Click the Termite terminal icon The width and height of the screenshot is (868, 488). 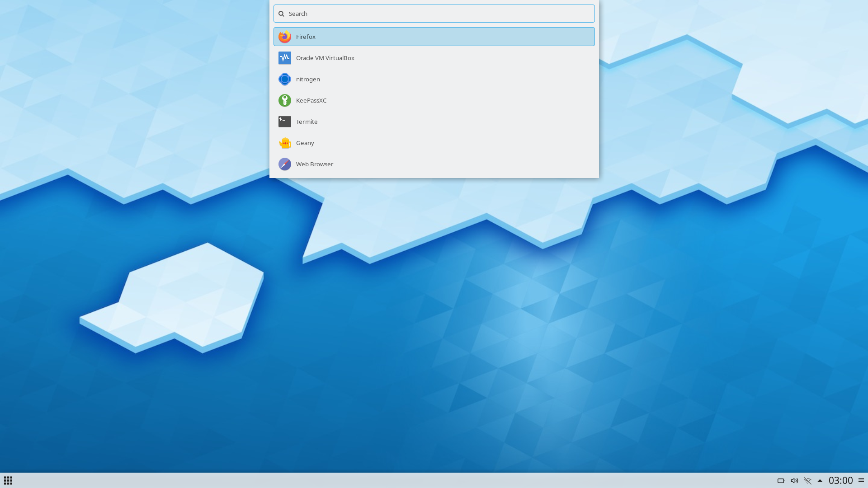[284, 122]
